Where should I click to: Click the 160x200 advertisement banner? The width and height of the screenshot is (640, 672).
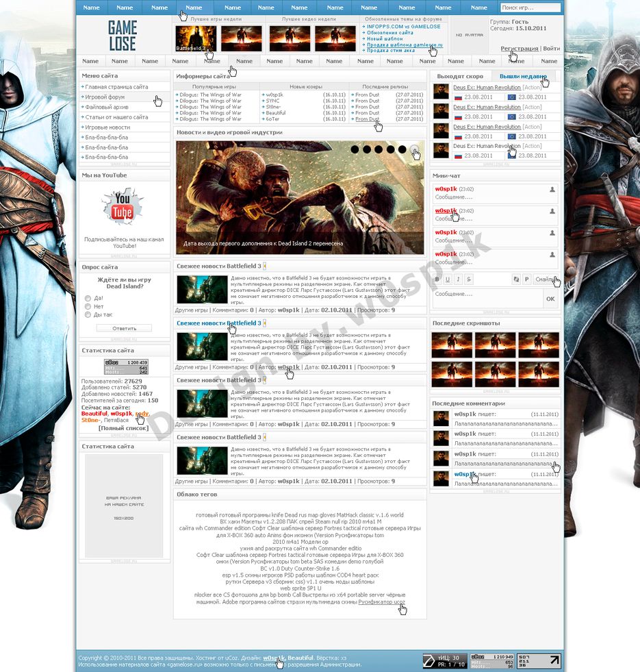point(124,506)
